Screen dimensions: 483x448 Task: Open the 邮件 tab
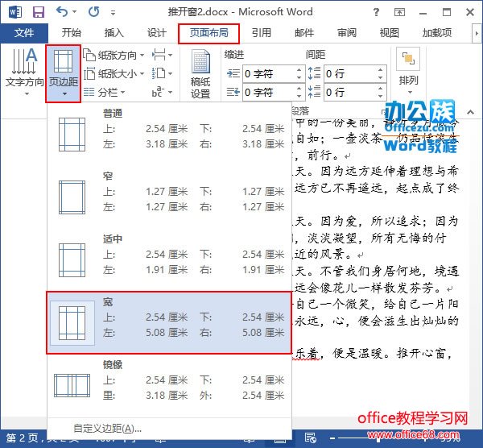click(303, 33)
